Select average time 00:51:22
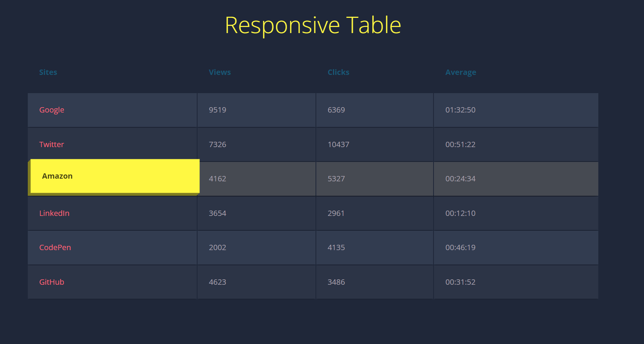 [x=460, y=144]
